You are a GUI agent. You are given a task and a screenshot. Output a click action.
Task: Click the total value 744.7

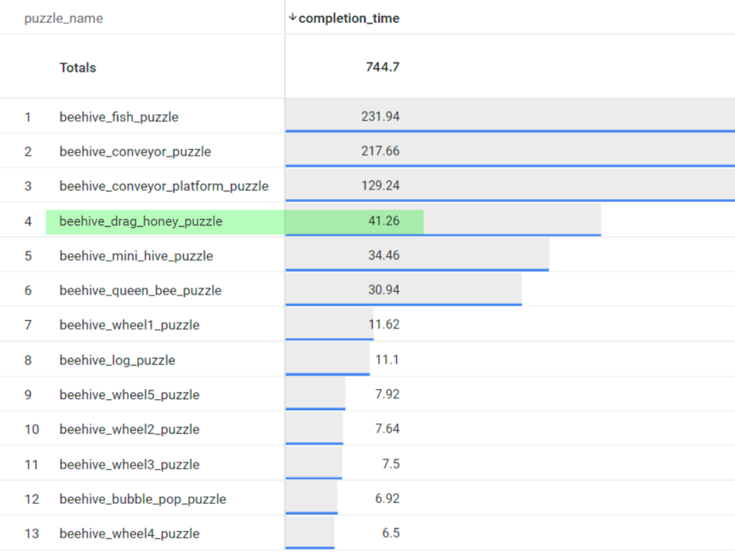tap(382, 67)
